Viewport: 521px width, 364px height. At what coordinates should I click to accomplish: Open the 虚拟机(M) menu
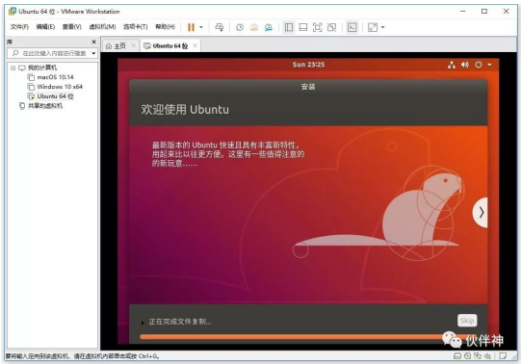point(102,27)
